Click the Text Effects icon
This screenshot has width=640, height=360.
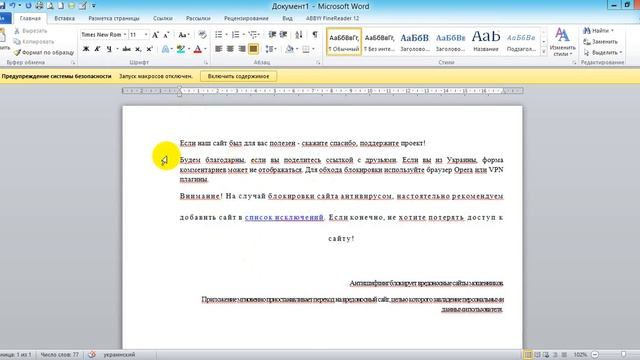tap(165, 49)
